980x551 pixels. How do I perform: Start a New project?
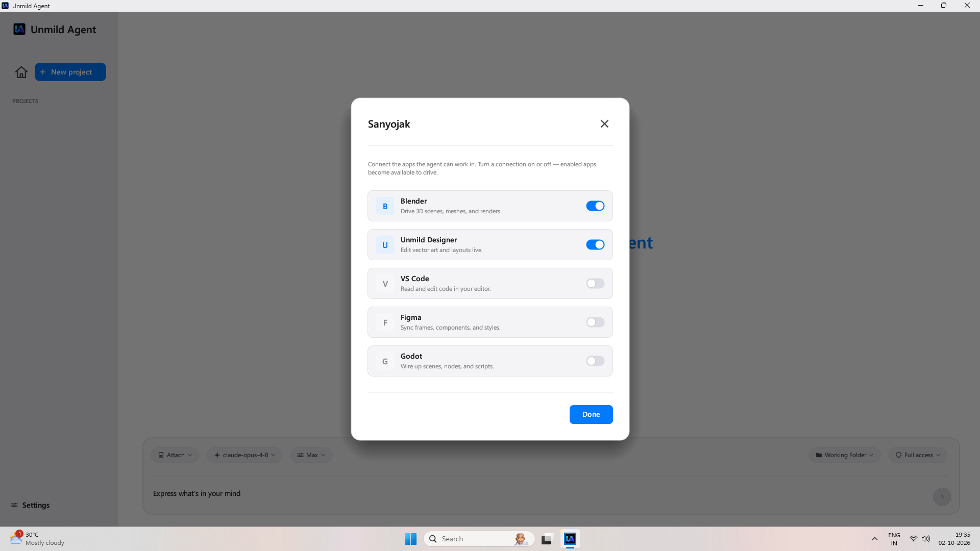coord(70,72)
